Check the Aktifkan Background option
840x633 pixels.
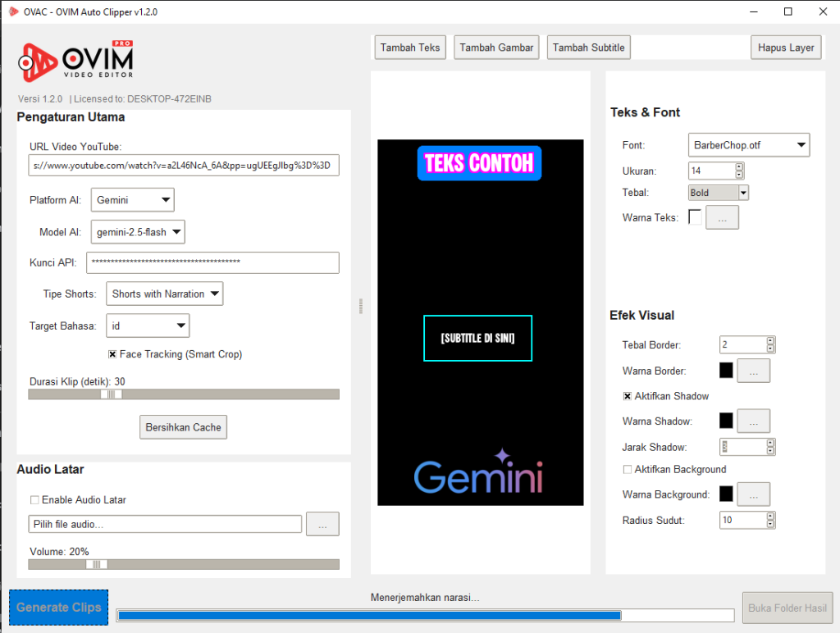pos(628,470)
